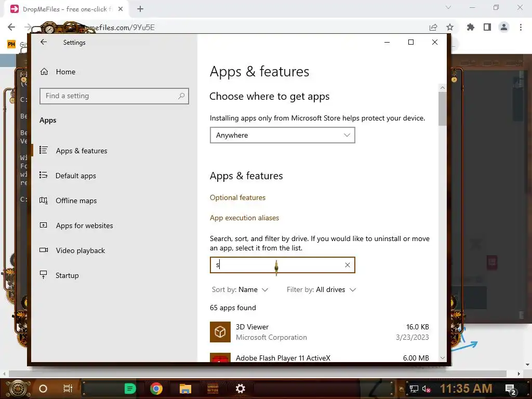The width and height of the screenshot is (532, 399).
Task: Click the magnifier in Find a setting
Action: coord(181,96)
